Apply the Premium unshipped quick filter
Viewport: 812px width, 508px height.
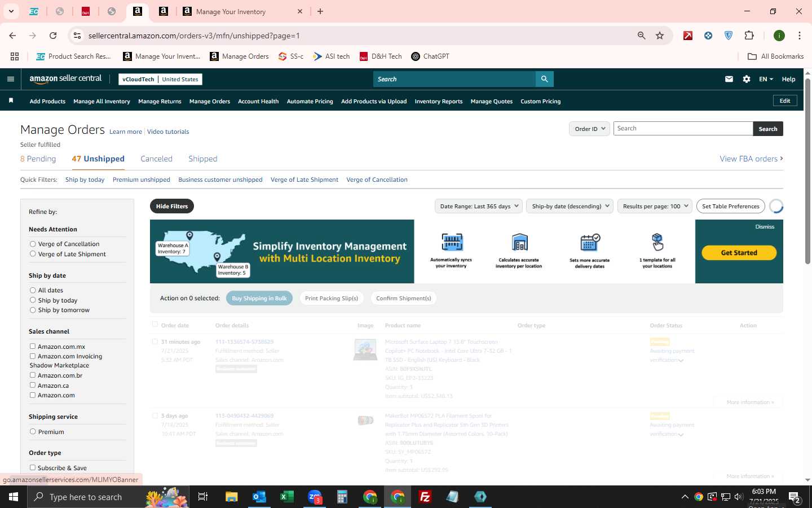(x=142, y=179)
